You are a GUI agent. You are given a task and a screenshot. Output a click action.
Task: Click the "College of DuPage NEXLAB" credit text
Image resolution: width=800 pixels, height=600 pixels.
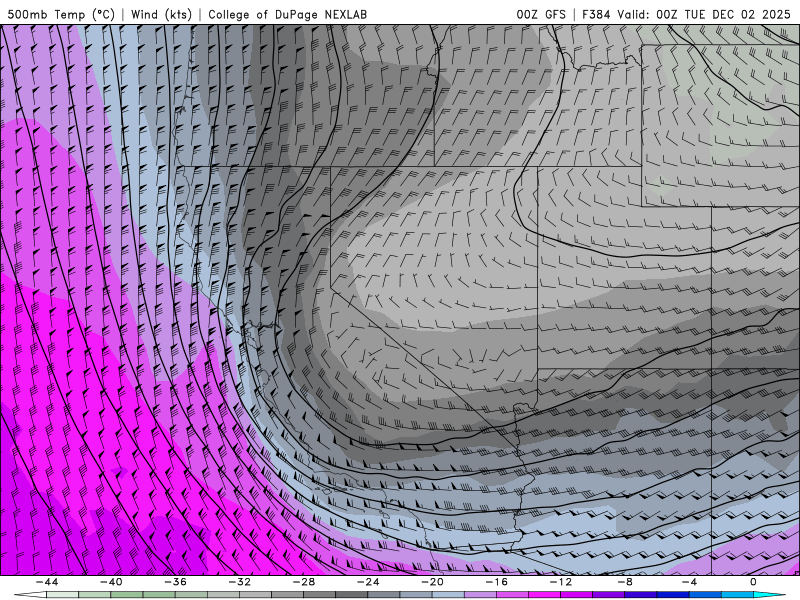(x=287, y=14)
